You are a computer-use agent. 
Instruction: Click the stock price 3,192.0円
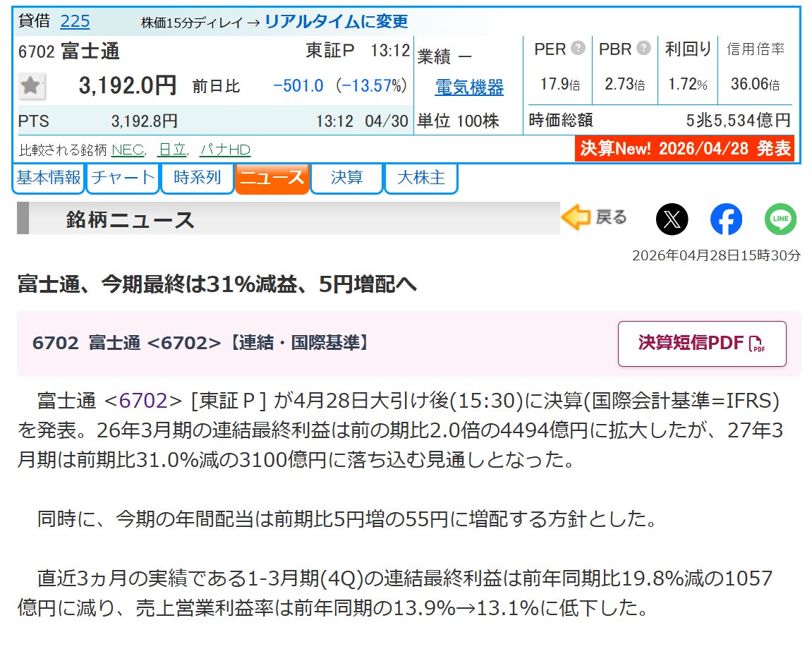pyautogui.click(x=128, y=85)
